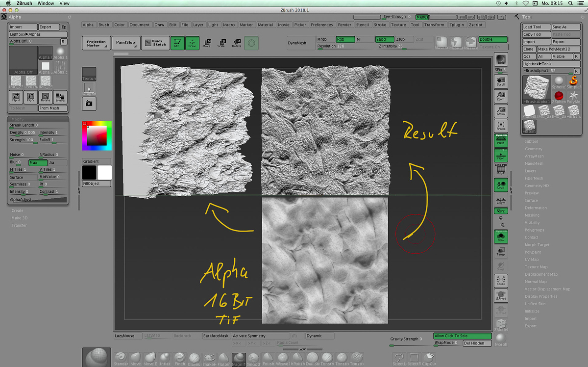Pick the SimpleBrush tool icon
588x367 pixels.
[573, 81]
